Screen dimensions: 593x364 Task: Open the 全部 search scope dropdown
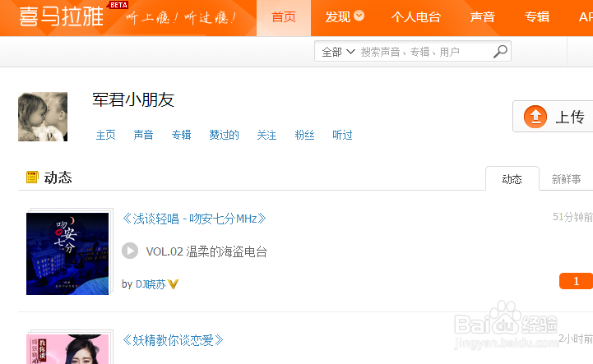338,52
